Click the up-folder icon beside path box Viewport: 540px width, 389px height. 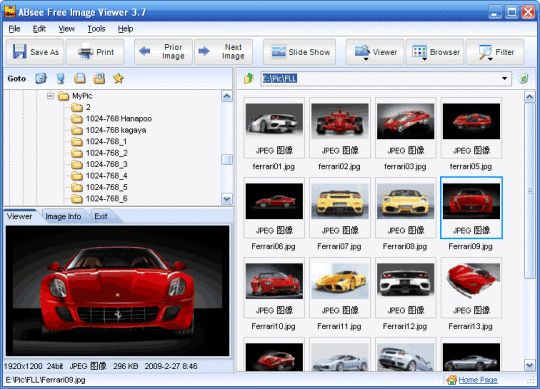click(x=249, y=78)
